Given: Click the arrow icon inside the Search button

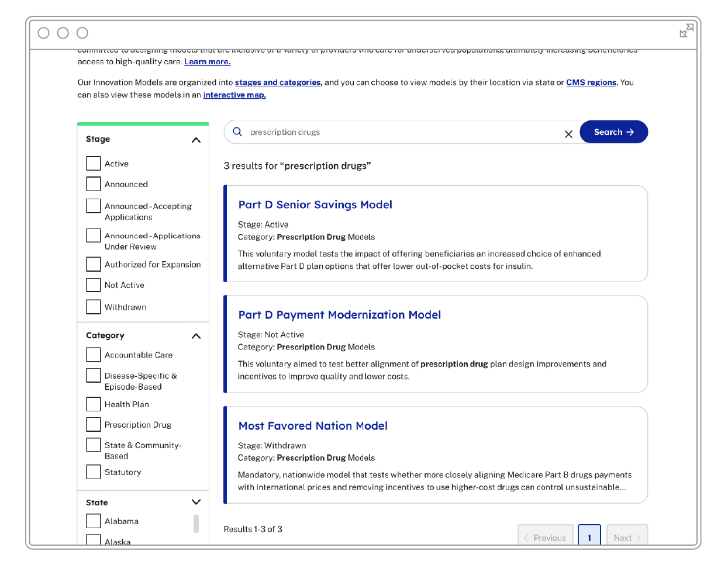Looking at the screenshot, I should click(x=629, y=131).
